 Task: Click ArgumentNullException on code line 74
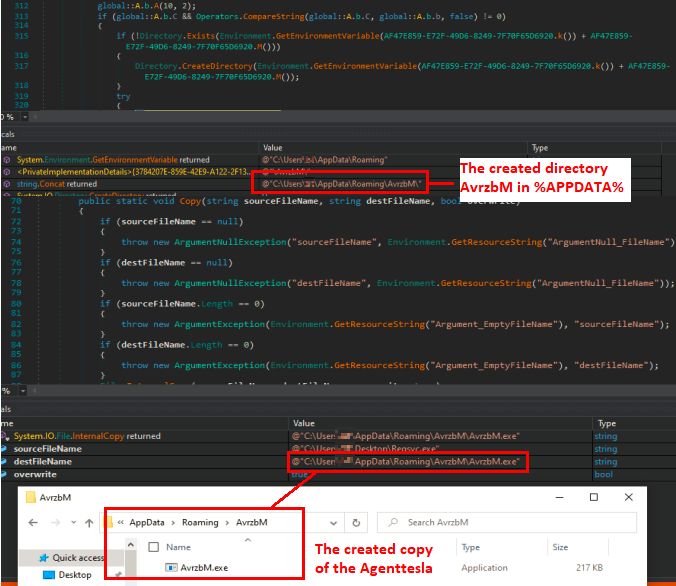pos(230,242)
